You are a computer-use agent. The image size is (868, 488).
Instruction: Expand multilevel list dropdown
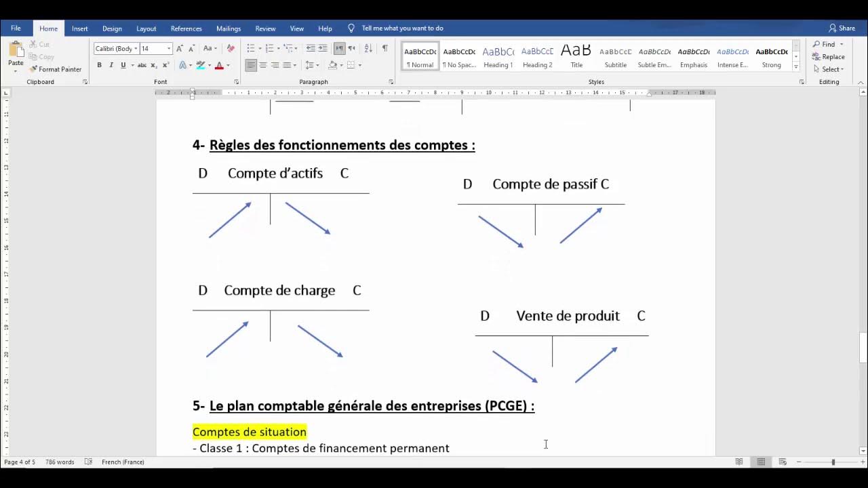(x=296, y=48)
